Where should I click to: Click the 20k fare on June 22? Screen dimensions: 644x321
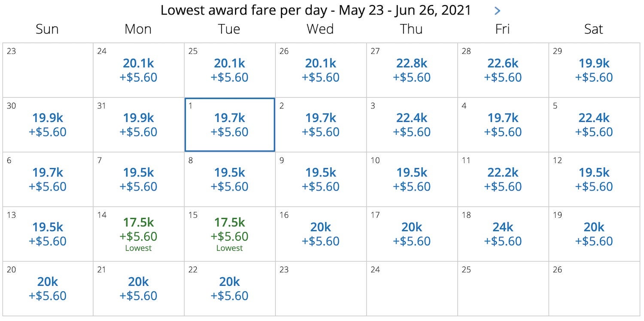tap(230, 288)
